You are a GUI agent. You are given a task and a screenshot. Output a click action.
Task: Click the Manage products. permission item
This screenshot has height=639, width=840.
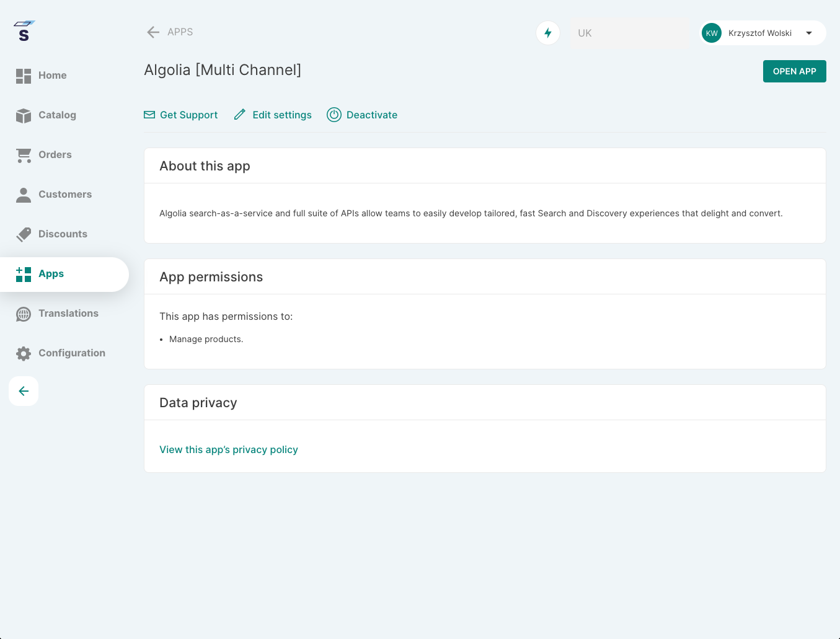[x=206, y=339]
